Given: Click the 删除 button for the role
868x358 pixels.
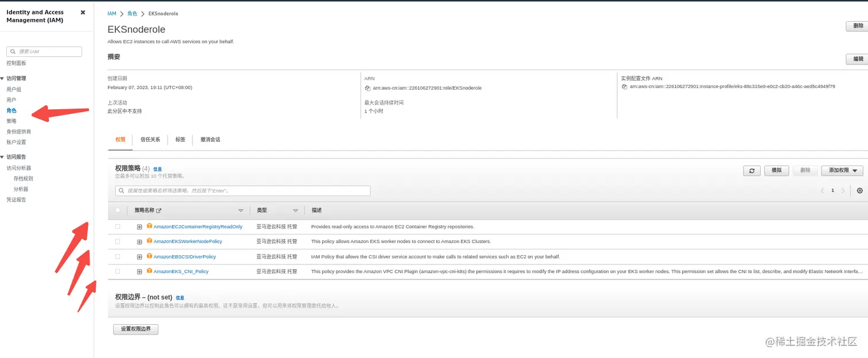Looking at the screenshot, I should [x=858, y=26].
